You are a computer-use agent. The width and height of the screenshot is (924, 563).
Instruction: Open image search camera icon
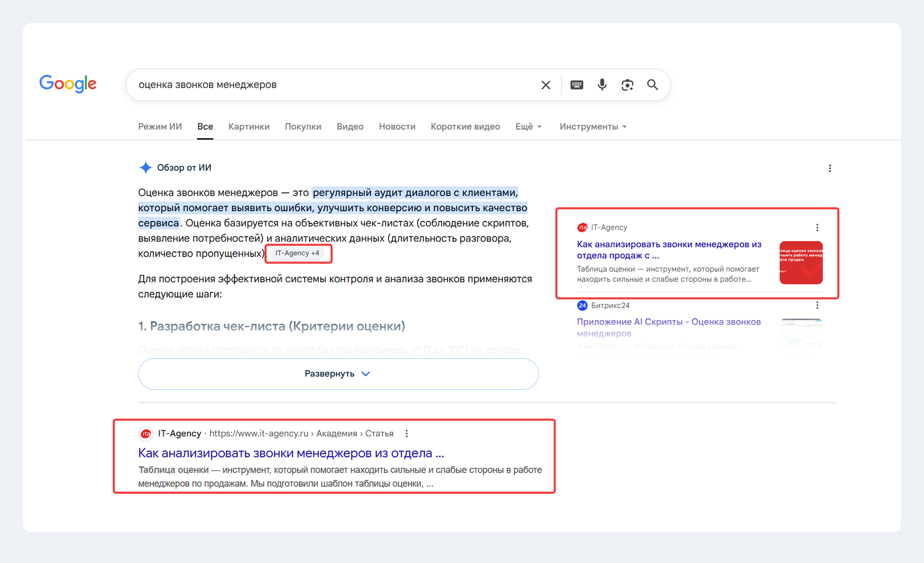click(x=627, y=85)
